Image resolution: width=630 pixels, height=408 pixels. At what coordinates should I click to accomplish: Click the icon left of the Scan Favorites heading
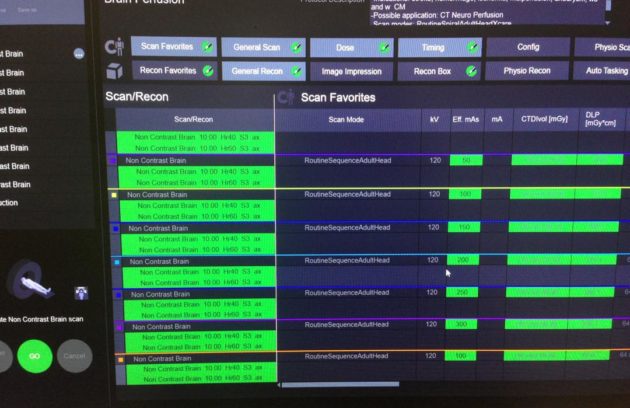[286, 97]
